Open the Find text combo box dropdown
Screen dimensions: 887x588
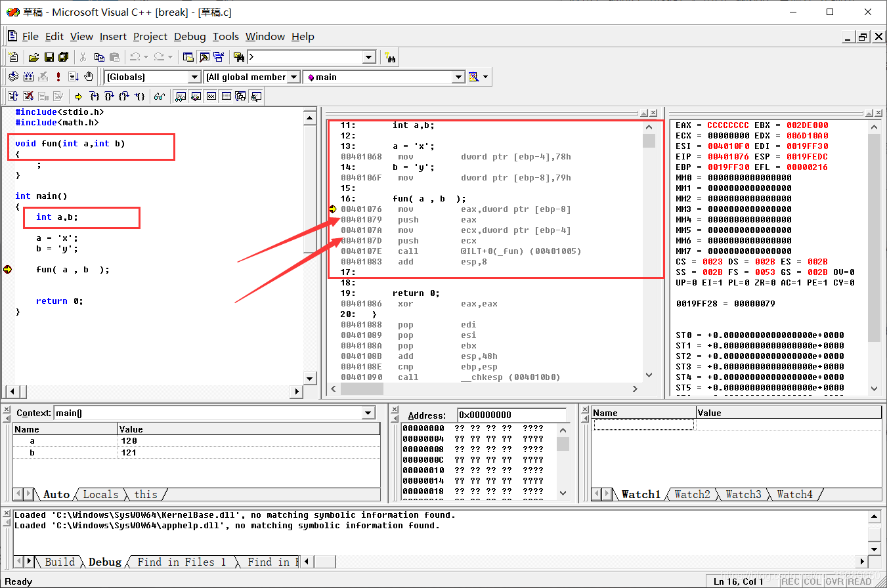point(369,57)
